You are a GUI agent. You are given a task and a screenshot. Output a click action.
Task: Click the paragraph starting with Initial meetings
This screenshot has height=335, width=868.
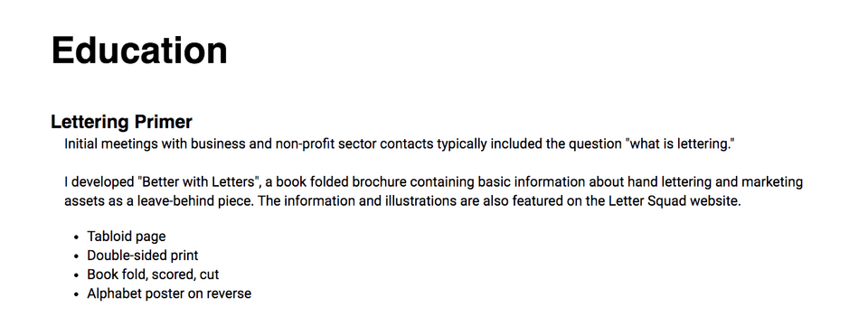399,144
